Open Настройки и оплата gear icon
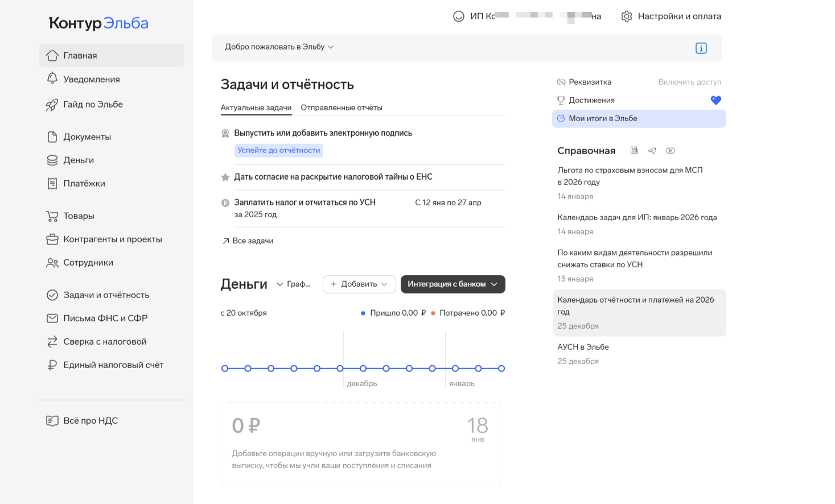The height and width of the screenshot is (504, 835). 627,16
